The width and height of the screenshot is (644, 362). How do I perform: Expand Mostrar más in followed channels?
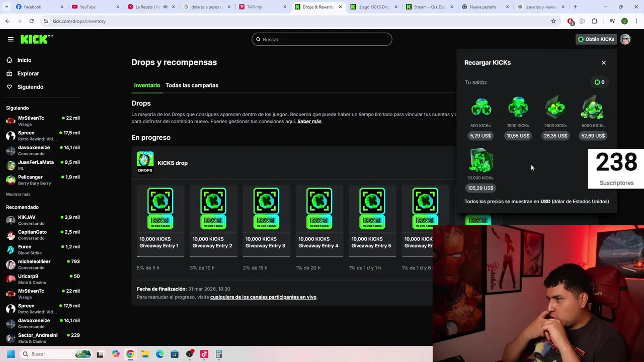tap(18, 195)
